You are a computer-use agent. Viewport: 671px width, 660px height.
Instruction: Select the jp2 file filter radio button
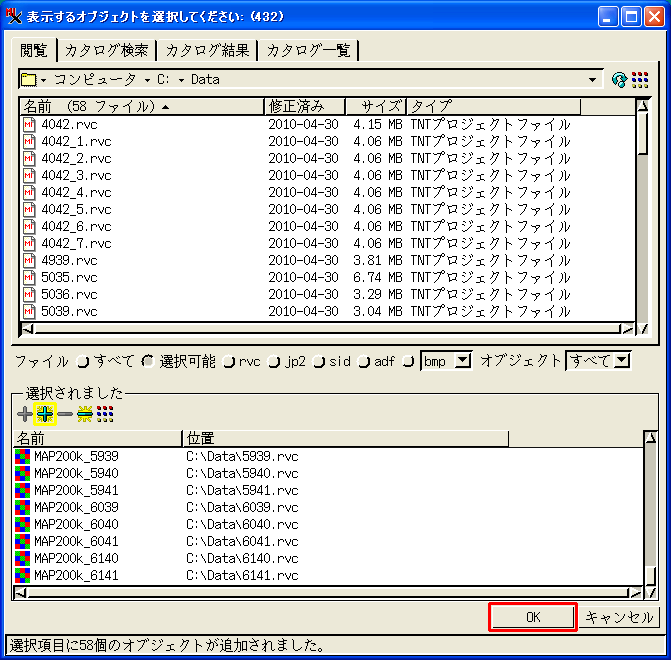click(x=273, y=362)
